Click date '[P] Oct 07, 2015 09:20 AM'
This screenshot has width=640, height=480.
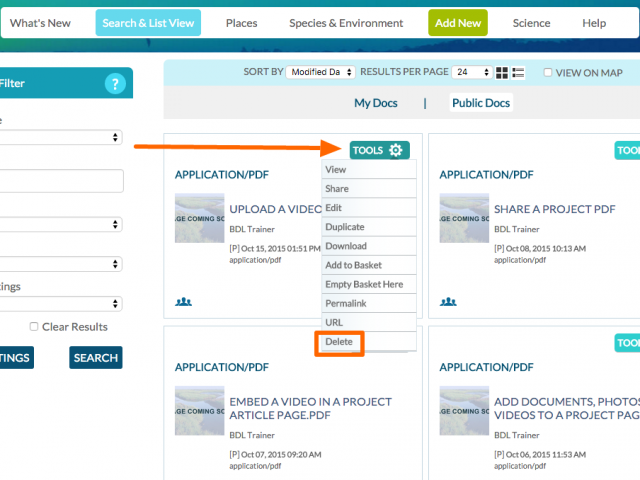pyautogui.click(x=275, y=454)
